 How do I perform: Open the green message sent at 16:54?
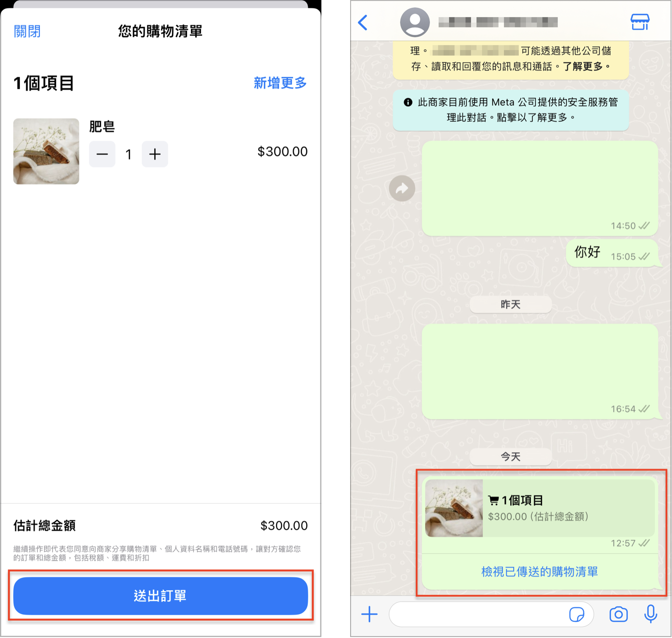[x=540, y=372]
